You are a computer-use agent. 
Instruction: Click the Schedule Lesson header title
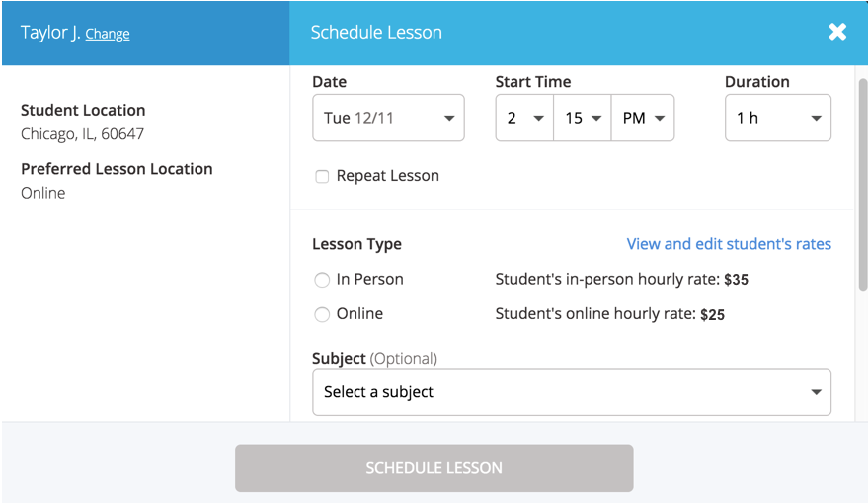(376, 33)
